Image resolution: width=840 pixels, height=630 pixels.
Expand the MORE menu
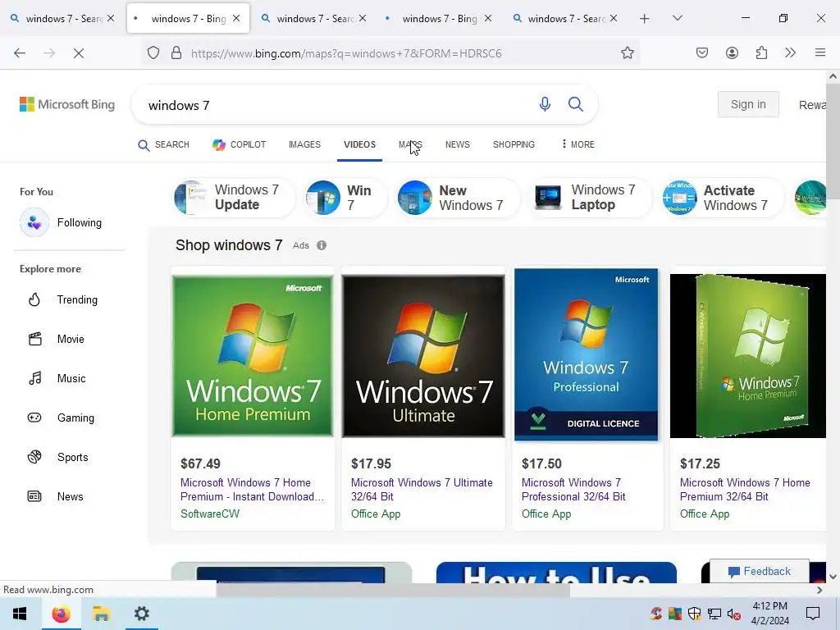pyautogui.click(x=578, y=144)
